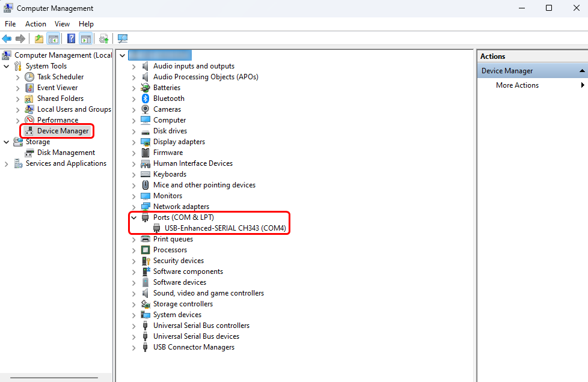
Task: Expand the Performance node in left tree
Action: click(17, 120)
